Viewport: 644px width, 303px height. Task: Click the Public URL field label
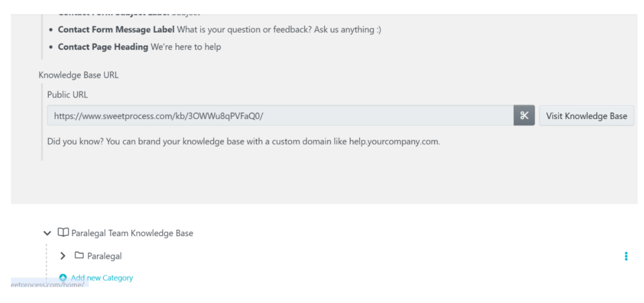[x=67, y=95]
